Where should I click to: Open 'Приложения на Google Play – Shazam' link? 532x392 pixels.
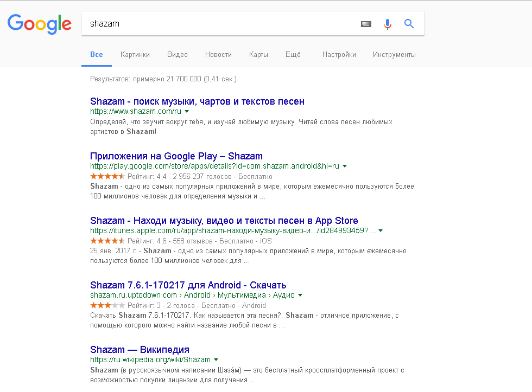[x=176, y=156]
